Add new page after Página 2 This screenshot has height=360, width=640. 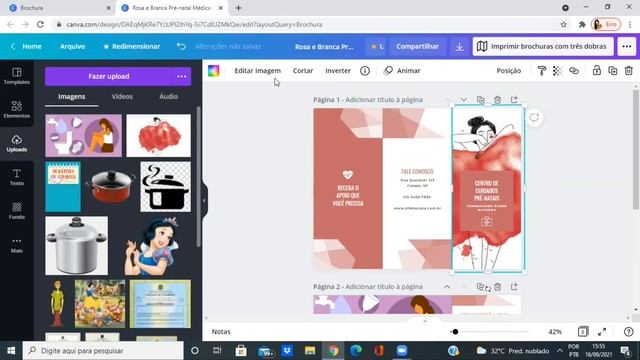[514, 287]
